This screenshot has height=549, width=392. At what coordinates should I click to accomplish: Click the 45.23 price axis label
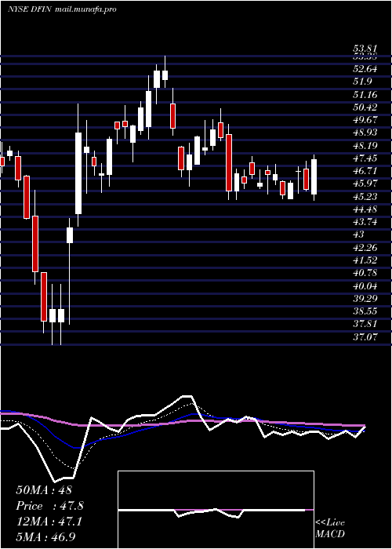click(x=365, y=196)
